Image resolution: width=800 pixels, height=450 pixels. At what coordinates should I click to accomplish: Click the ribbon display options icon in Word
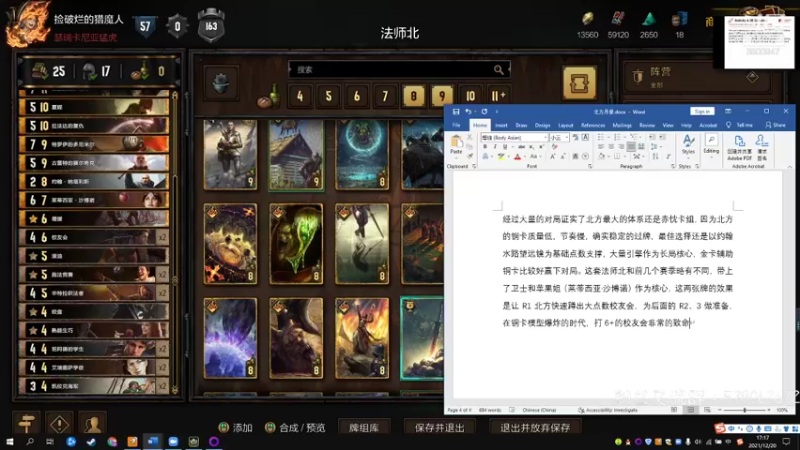(728, 111)
